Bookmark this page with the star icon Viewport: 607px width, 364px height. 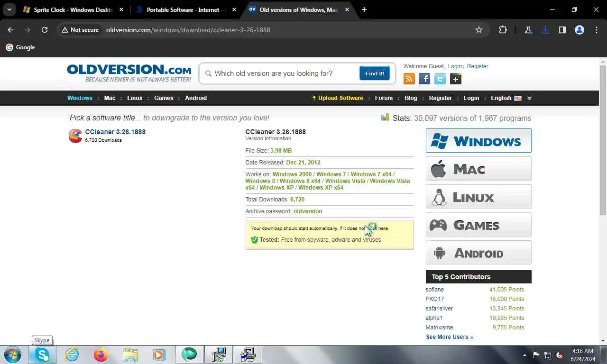pyautogui.click(x=479, y=30)
